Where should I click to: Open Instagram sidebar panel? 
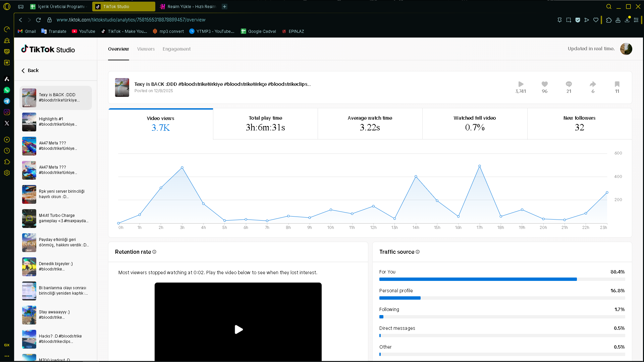click(x=7, y=112)
